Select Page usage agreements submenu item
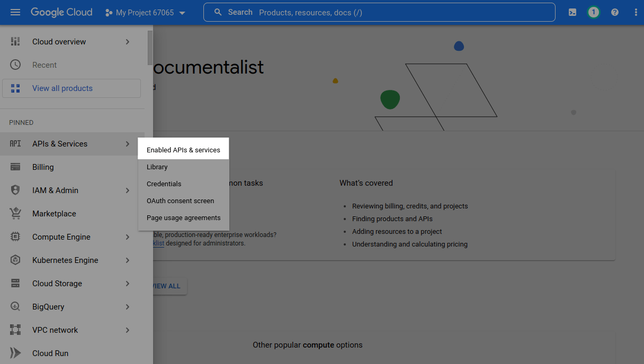Image resolution: width=644 pixels, height=364 pixels. (183, 218)
